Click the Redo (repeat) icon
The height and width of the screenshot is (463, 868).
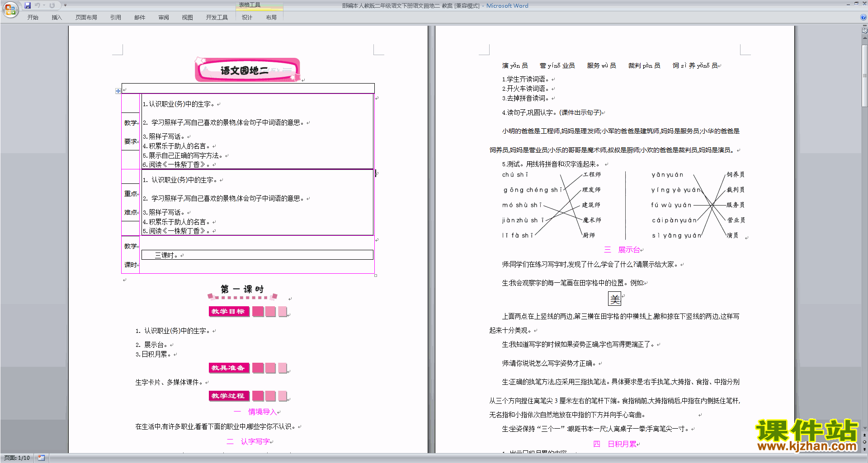[x=52, y=5]
